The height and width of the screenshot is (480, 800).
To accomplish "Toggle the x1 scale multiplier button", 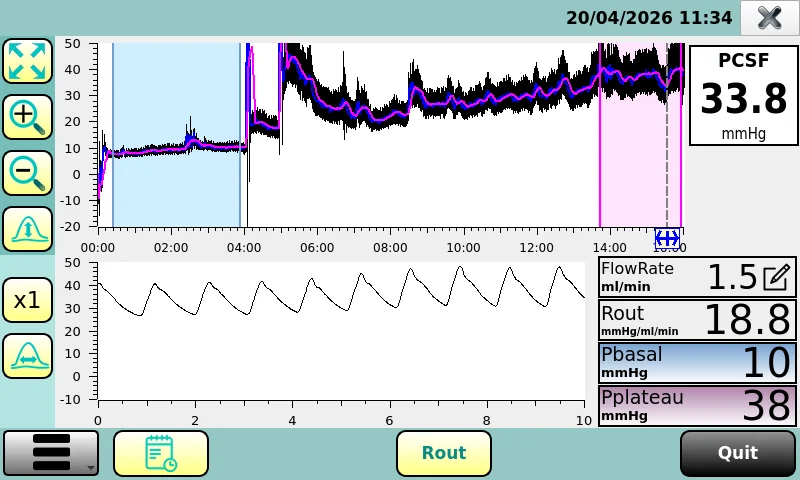I will (x=28, y=300).
